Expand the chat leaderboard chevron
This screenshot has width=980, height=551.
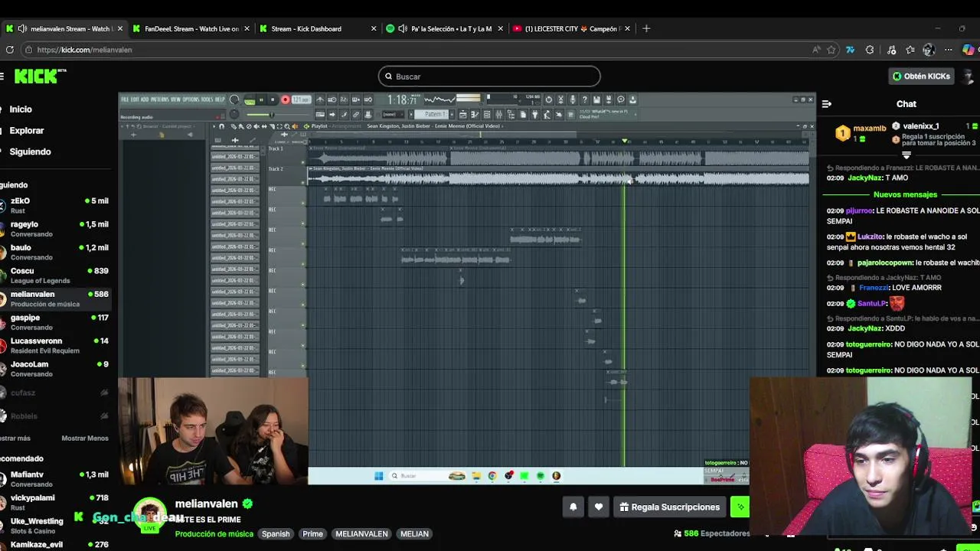[x=906, y=155]
